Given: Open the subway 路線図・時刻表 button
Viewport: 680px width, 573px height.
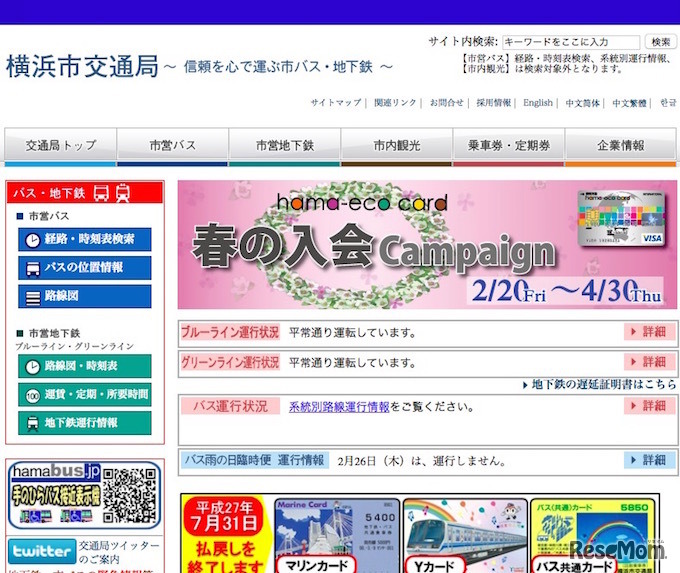Looking at the screenshot, I should (x=85, y=366).
